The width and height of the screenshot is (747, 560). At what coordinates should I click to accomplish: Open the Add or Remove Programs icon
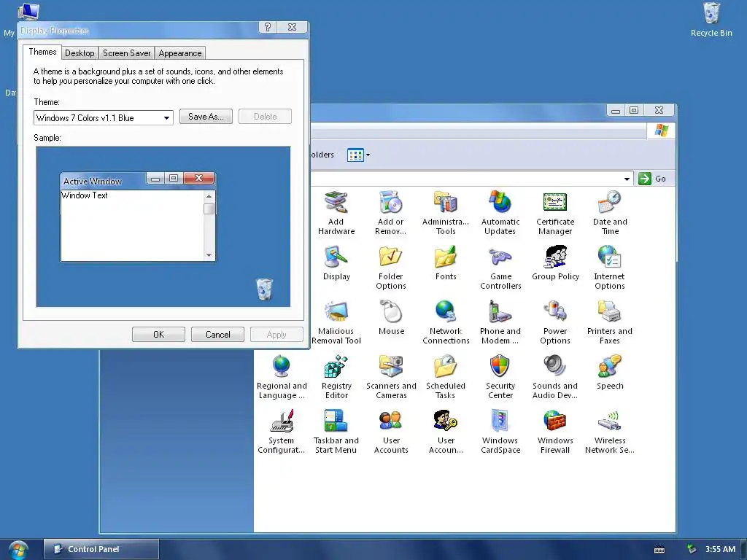[391, 203]
